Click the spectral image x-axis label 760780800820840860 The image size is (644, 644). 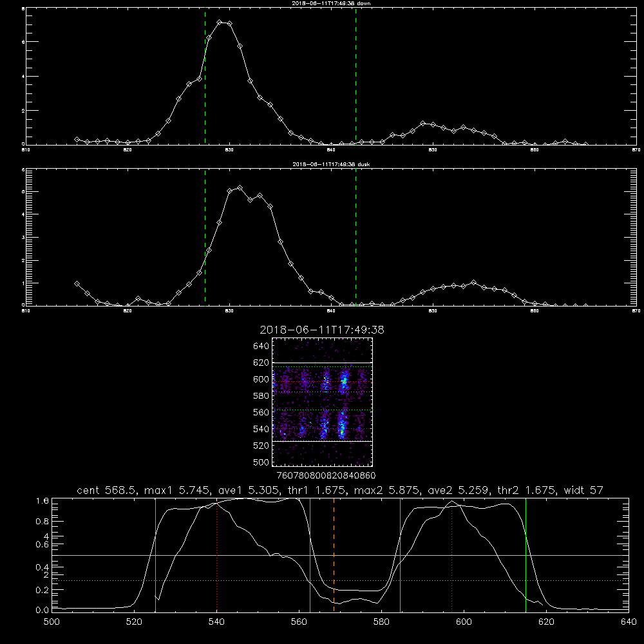coord(326,475)
